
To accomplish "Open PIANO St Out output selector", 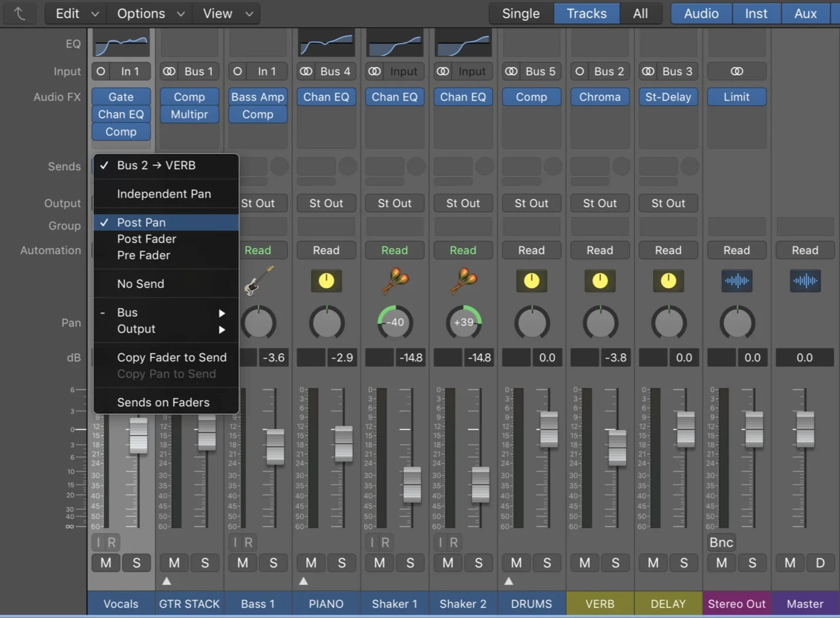I will coord(326,203).
